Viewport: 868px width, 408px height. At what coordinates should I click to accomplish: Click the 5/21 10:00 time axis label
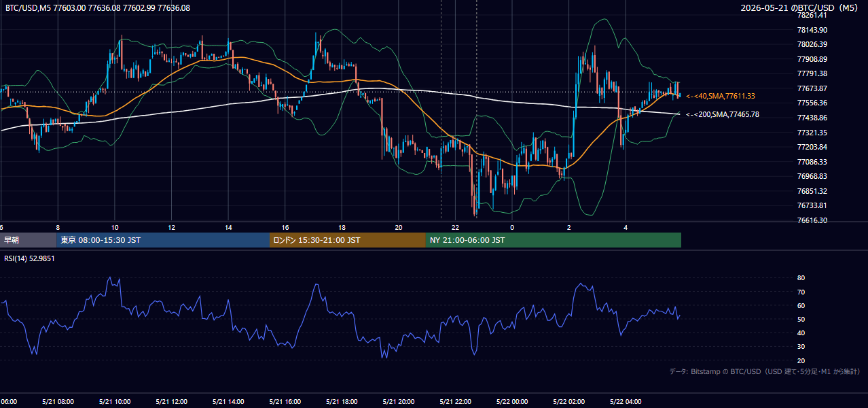115,402
